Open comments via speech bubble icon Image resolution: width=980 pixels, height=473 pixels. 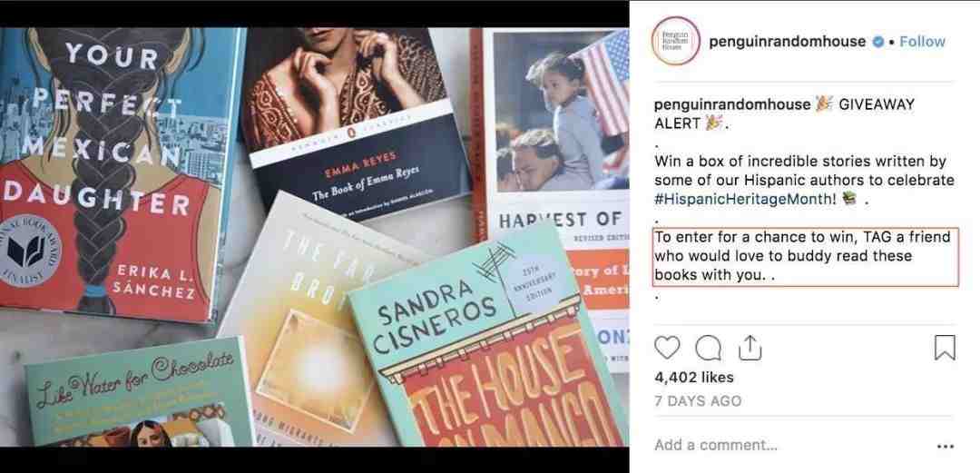708,349
